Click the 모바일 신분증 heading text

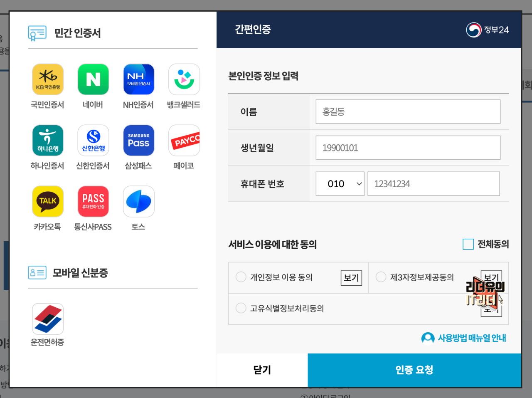click(80, 273)
